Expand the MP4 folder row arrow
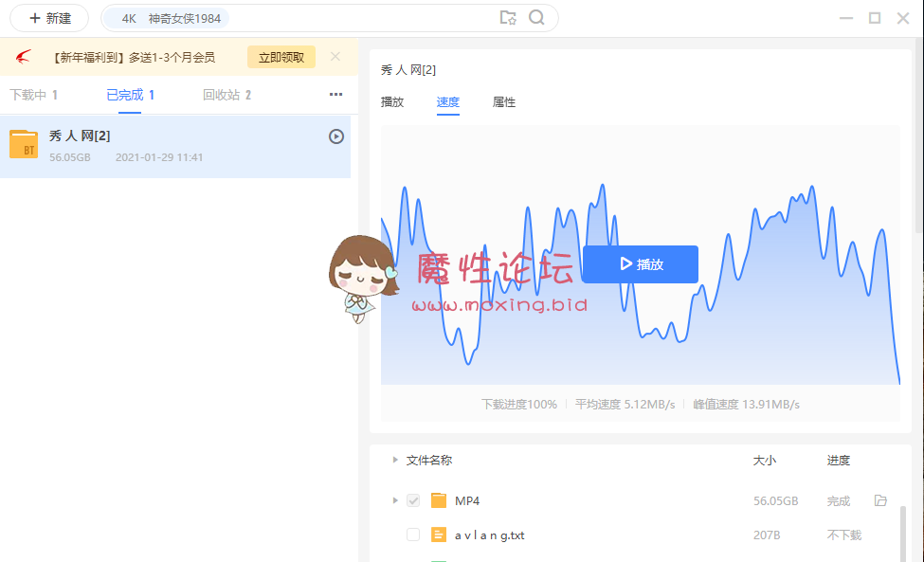The width and height of the screenshot is (924, 562). point(395,500)
